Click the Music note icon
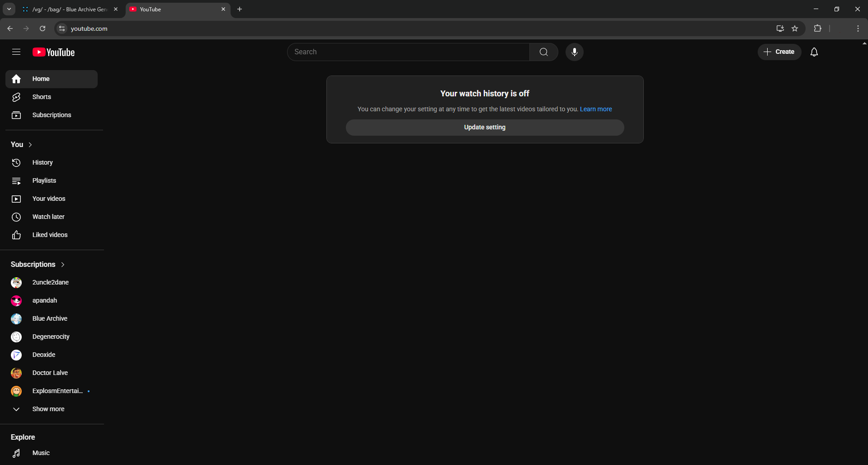Screen dimensions: 868x465 tap(16, 453)
